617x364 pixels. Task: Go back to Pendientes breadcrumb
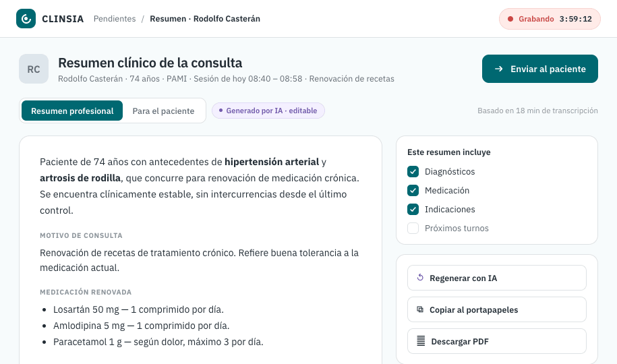[115, 19]
